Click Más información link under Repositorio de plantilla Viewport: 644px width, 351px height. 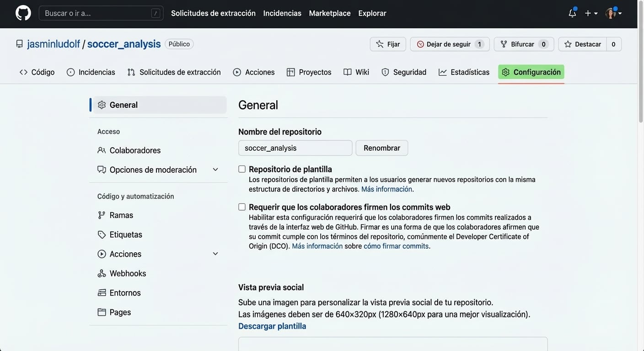click(x=387, y=189)
